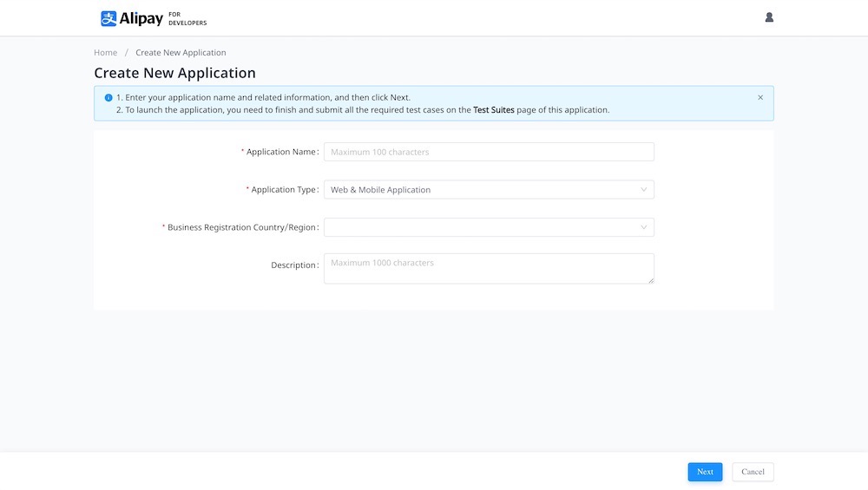Open Business Registration Country/Region dropdown
This screenshot has height=490, width=868.
click(482, 227)
